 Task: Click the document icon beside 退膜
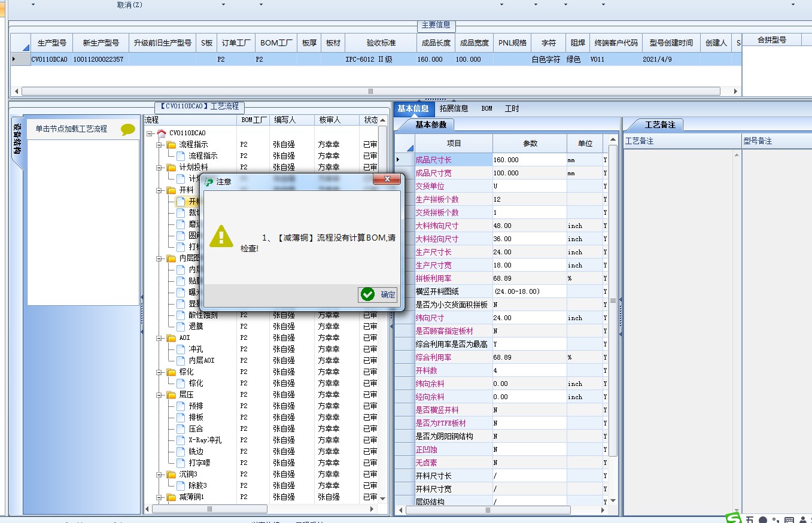(x=181, y=326)
